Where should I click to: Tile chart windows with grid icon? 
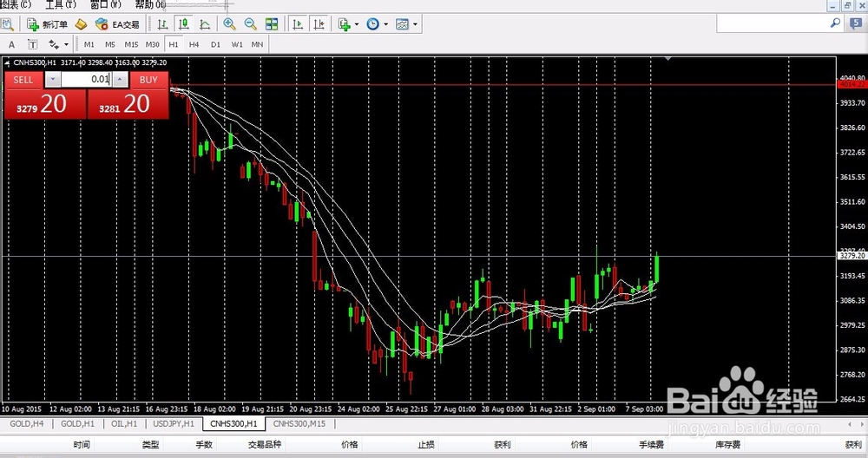pyautogui.click(x=272, y=24)
